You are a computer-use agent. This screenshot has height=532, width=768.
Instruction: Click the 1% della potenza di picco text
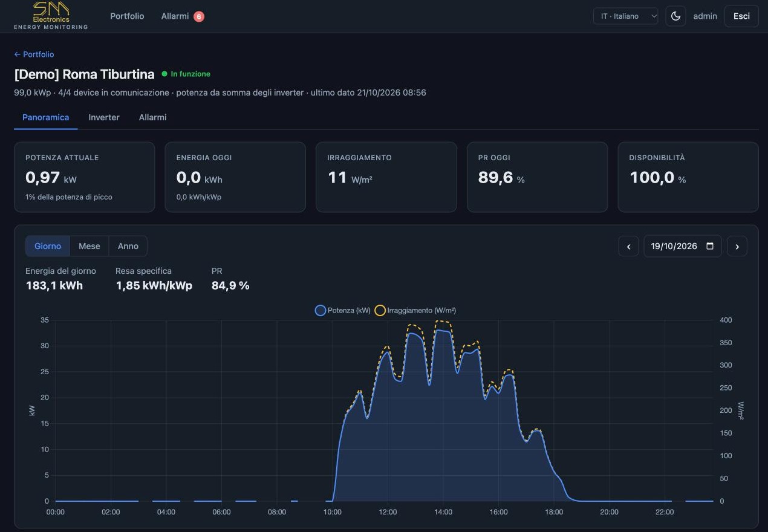tap(69, 197)
